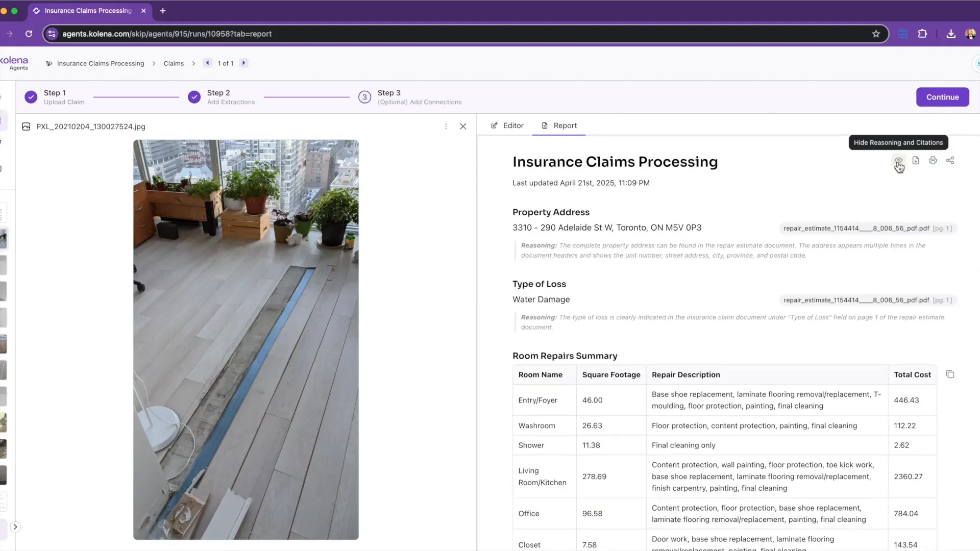Open repair_estimate PDF citation for Property Address

click(867, 228)
